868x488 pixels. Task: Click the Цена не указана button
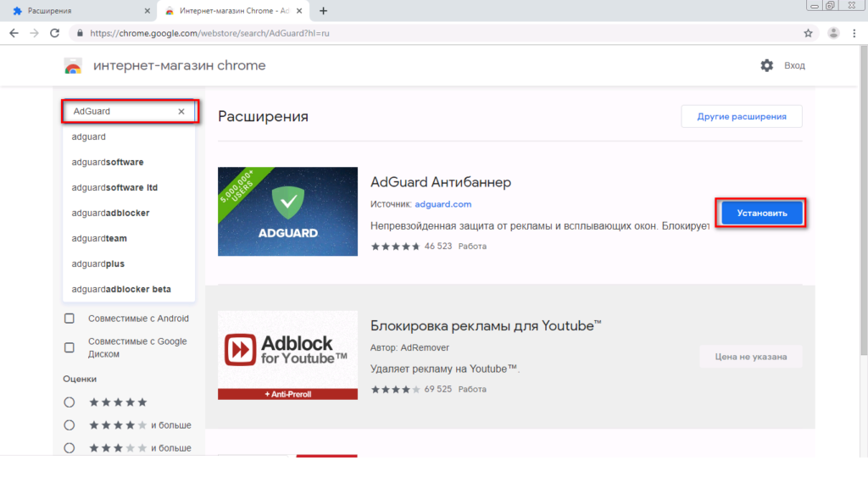(751, 357)
